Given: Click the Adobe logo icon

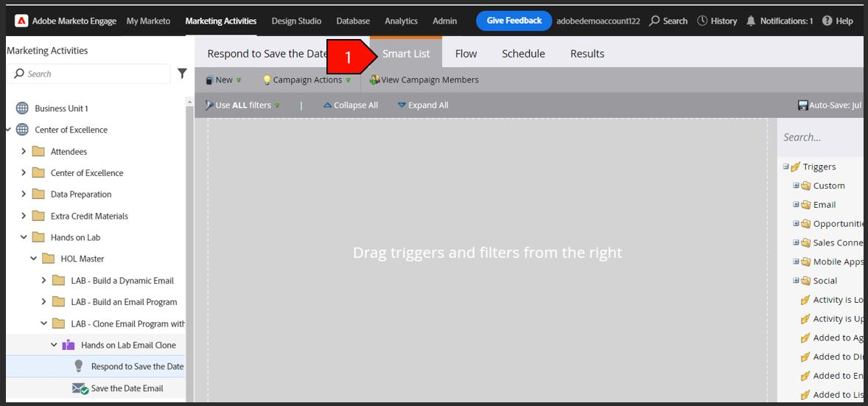Looking at the screenshot, I should tap(21, 21).
